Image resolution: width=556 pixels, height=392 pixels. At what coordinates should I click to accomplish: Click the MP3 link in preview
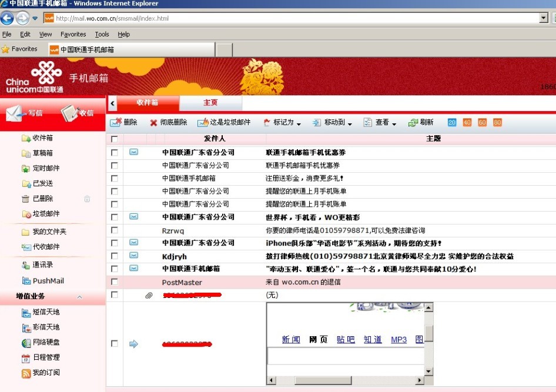[398, 340]
